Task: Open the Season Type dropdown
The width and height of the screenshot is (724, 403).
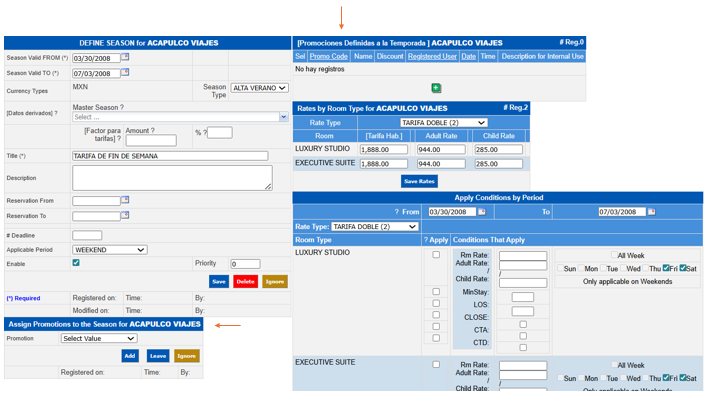Action: pos(259,88)
